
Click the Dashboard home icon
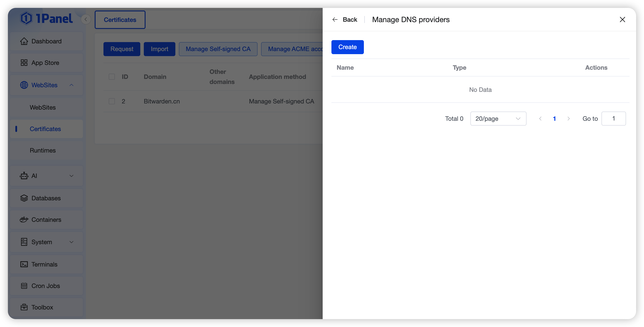[x=24, y=41]
